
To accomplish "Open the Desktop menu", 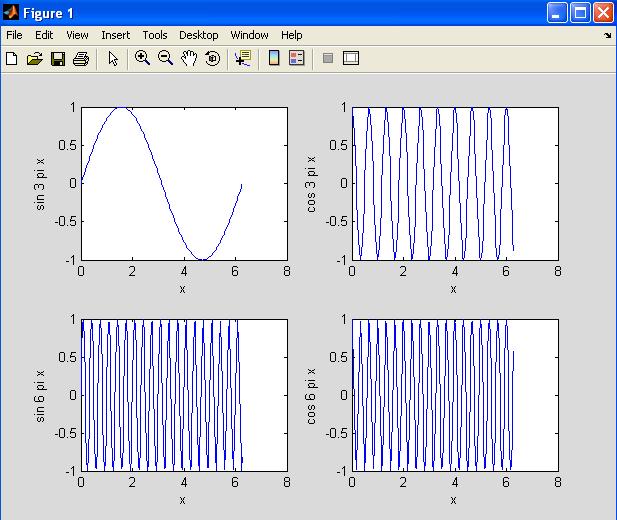I will click(x=199, y=35).
